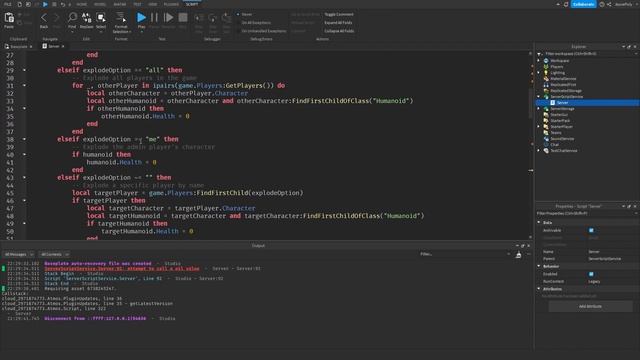The image size is (640, 360).
Task: Expand the Workspace tree node
Action: [539, 60]
